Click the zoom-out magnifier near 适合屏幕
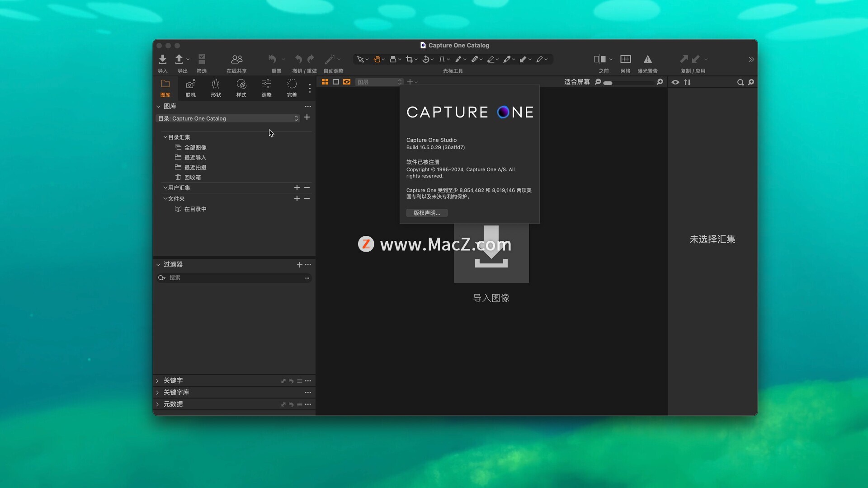The height and width of the screenshot is (488, 868). (x=598, y=82)
